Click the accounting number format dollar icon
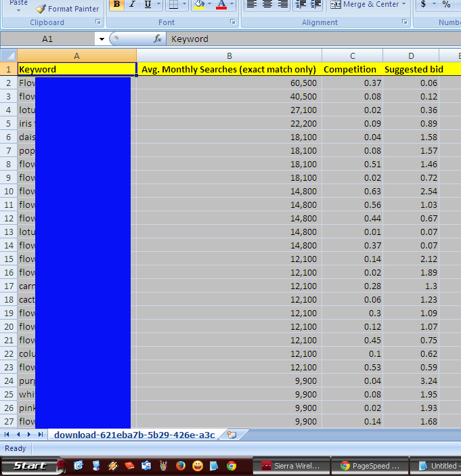 click(424, 5)
